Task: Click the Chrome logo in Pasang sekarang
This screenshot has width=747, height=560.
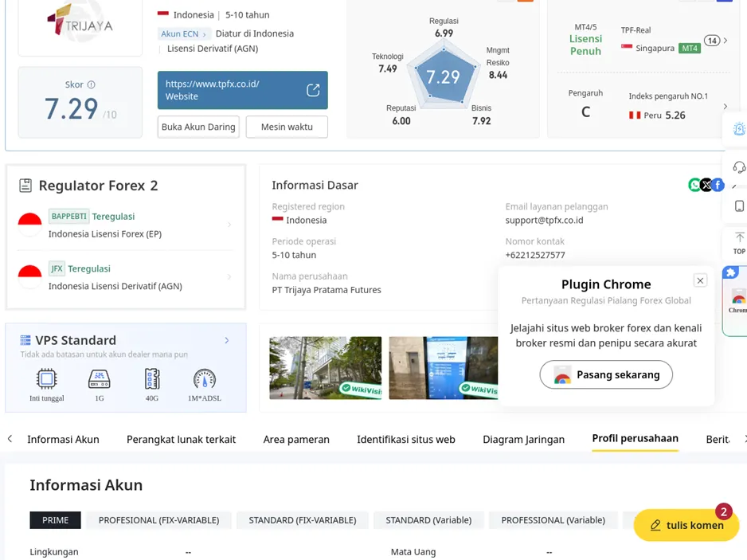Action: pyautogui.click(x=562, y=376)
